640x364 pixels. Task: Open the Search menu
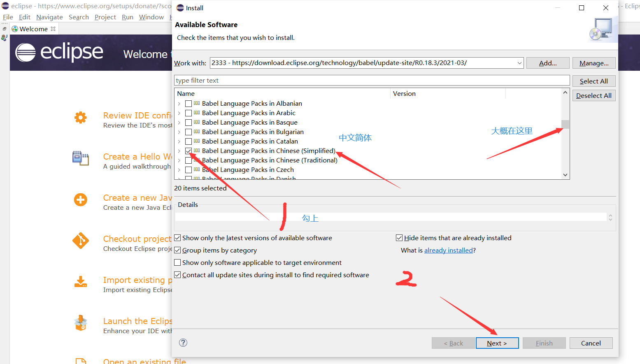tap(79, 17)
